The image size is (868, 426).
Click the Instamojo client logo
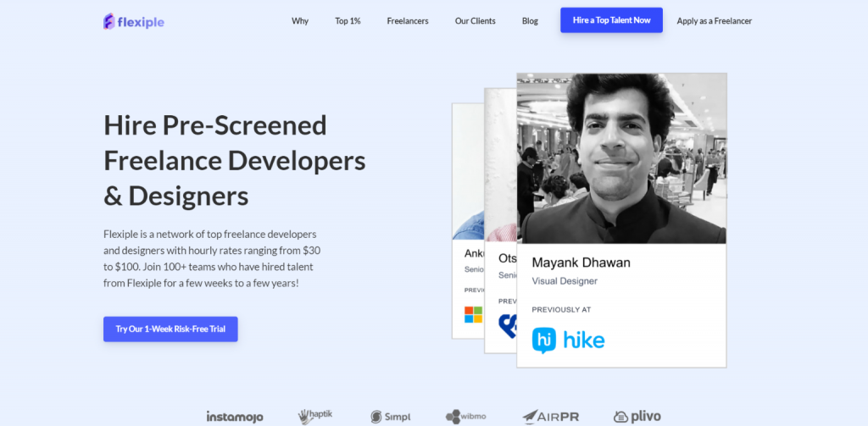[x=235, y=417]
